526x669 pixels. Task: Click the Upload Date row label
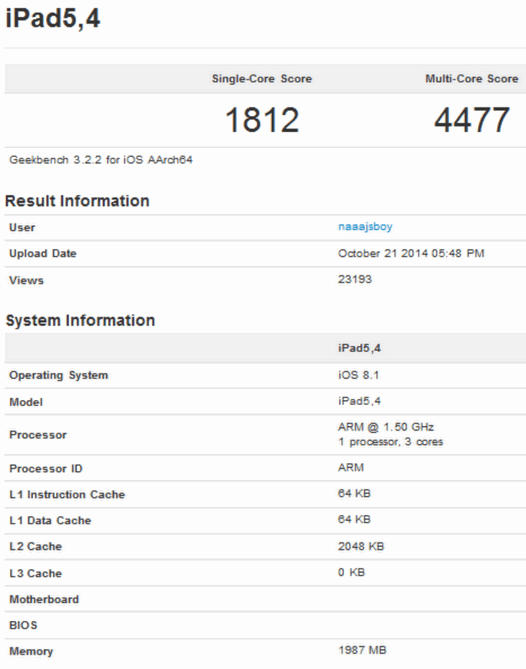[x=43, y=253]
